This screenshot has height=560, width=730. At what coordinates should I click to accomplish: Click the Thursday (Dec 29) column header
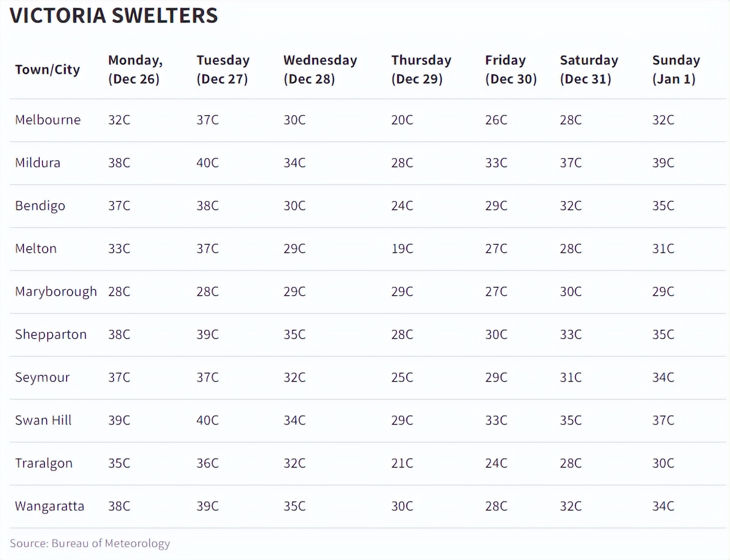(x=421, y=70)
